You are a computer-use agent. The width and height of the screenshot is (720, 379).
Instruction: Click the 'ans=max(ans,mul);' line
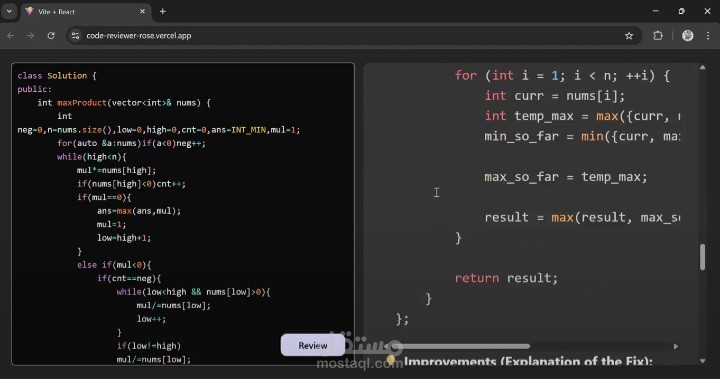(x=139, y=211)
